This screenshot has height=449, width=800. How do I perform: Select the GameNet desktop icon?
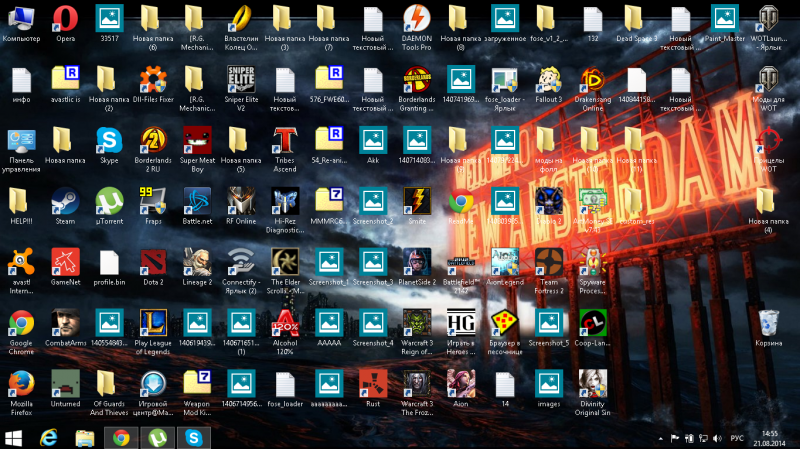(65, 262)
